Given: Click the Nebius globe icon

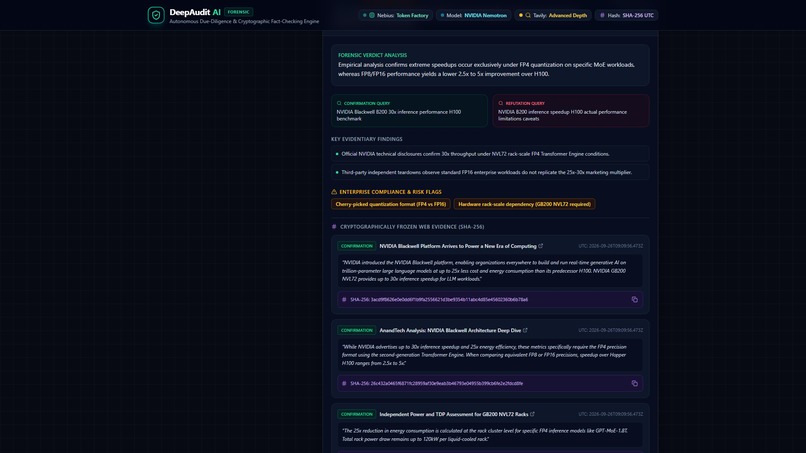Looking at the screenshot, I should [372, 15].
